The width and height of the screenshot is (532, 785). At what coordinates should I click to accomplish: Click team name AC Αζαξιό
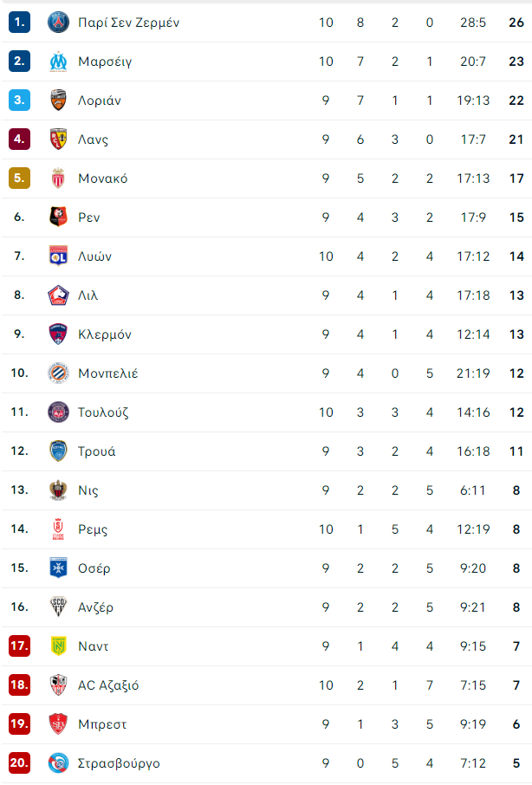[108, 685]
